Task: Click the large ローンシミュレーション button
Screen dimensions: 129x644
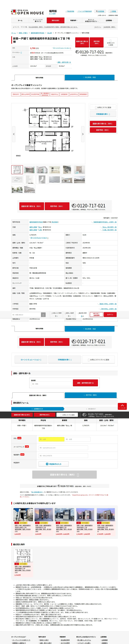Action: tap(31, 359)
